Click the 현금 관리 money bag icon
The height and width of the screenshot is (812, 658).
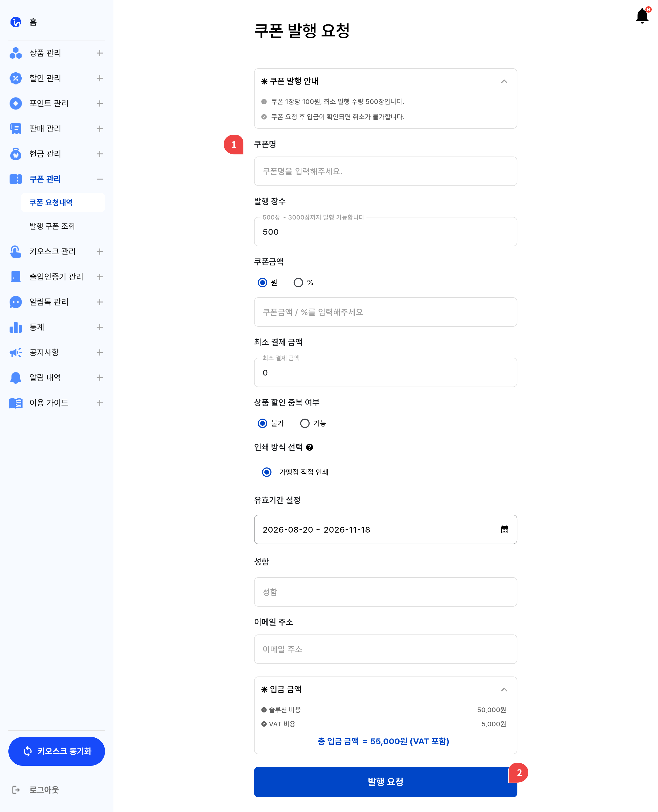pos(15,154)
